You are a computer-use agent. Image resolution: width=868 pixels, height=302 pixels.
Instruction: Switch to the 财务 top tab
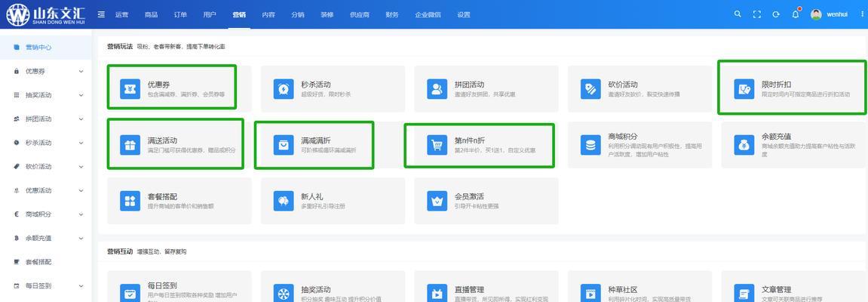click(392, 15)
